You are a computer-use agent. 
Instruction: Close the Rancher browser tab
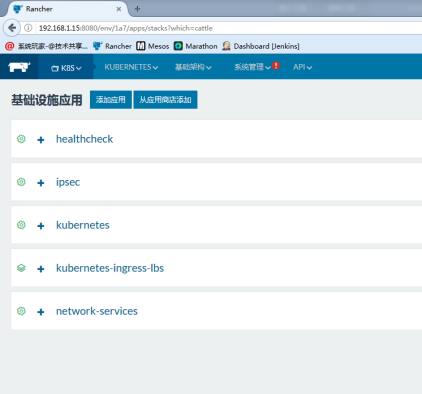coord(119,9)
